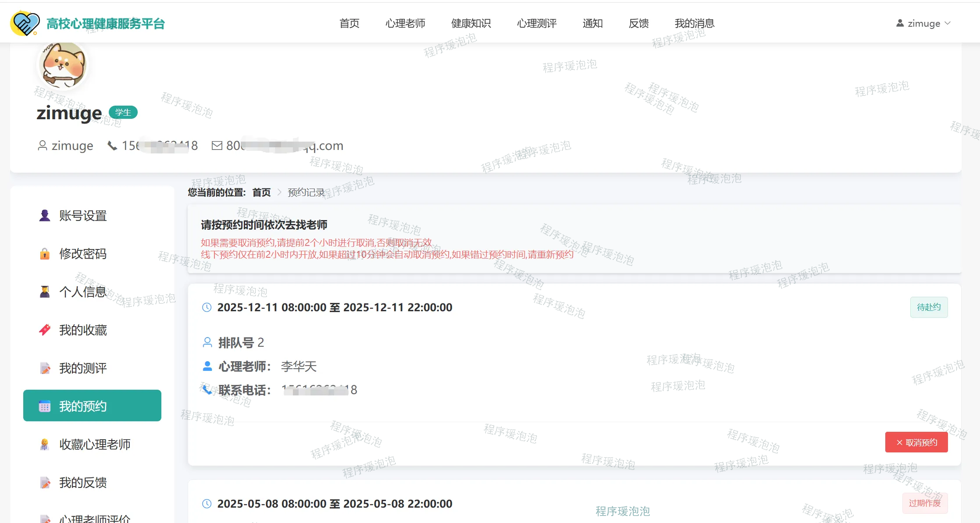Click the 账号设置 sidebar user icon

coord(44,216)
